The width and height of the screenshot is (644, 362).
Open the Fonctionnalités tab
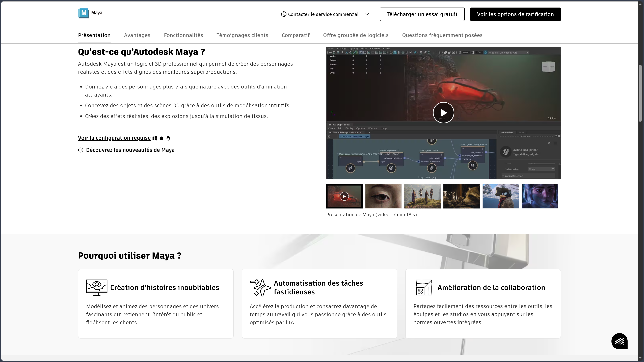click(x=183, y=35)
